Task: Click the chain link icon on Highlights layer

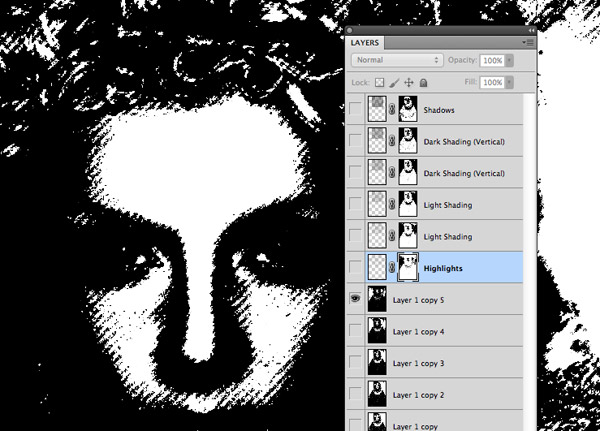Action: click(393, 266)
